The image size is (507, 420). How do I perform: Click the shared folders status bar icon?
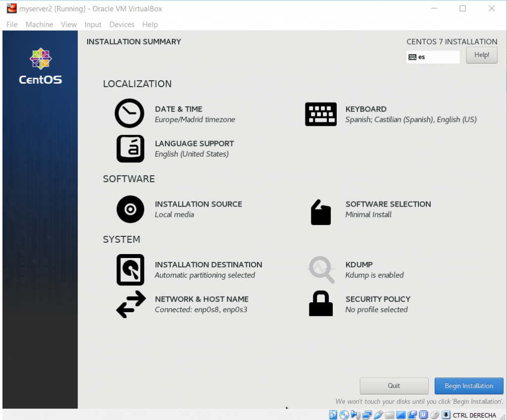click(390, 415)
